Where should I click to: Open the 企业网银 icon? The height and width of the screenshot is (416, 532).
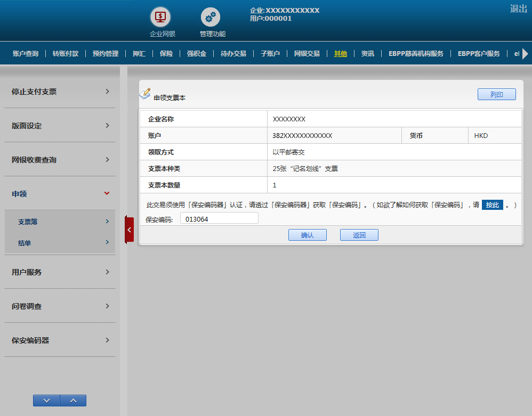(x=162, y=18)
